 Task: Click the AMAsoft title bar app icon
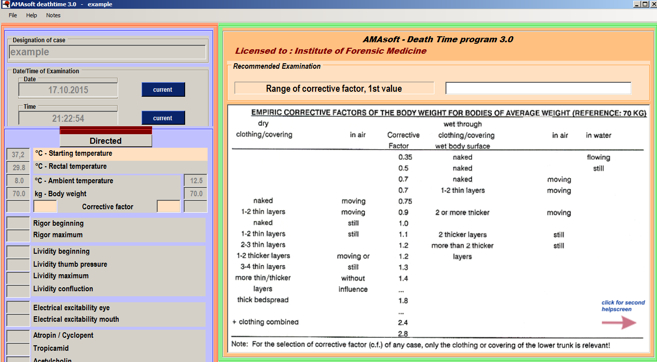[x=5, y=4]
